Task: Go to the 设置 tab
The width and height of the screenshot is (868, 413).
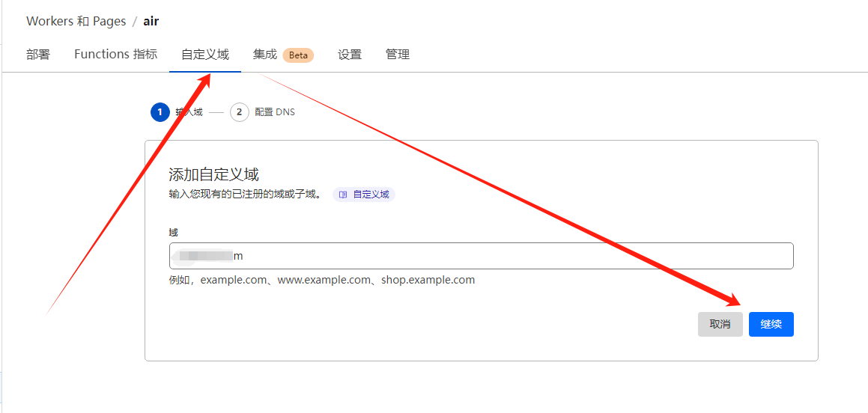Action: click(x=350, y=55)
